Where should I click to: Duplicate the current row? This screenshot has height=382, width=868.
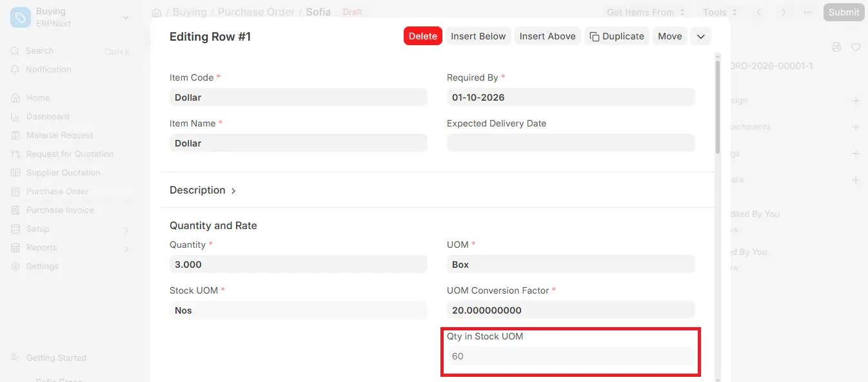pyautogui.click(x=617, y=36)
